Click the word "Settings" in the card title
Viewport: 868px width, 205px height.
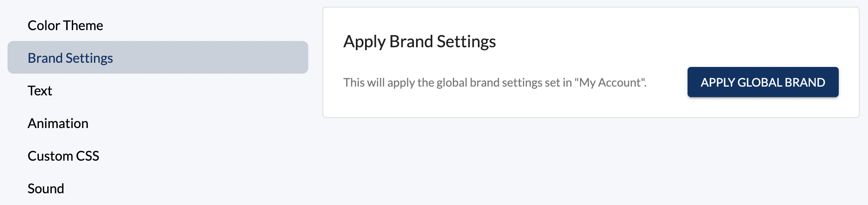tap(466, 42)
